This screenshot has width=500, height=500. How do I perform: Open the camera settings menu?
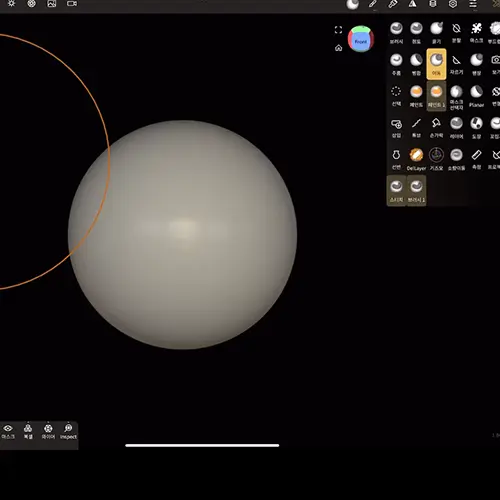[x=72, y=4]
